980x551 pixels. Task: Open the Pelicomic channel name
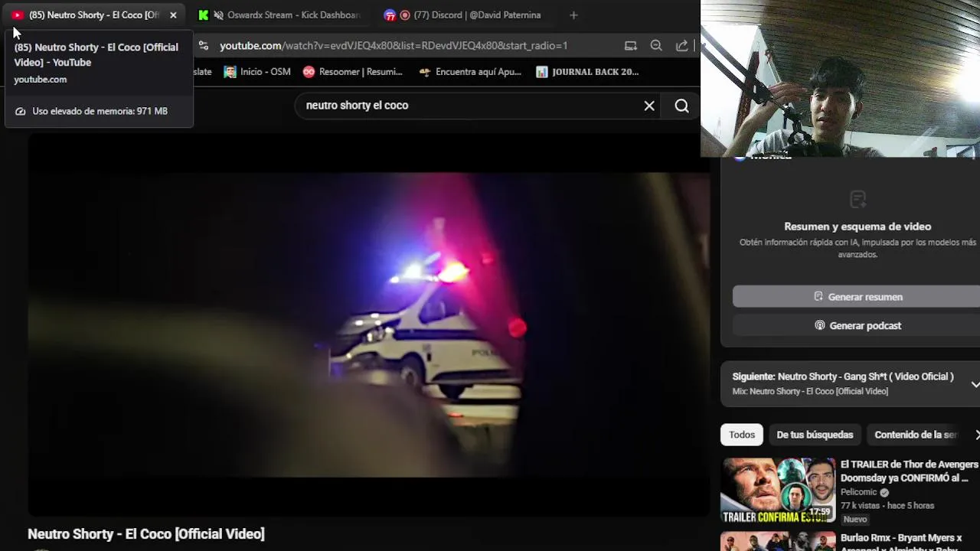pyautogui.click(x=859, y=492)
